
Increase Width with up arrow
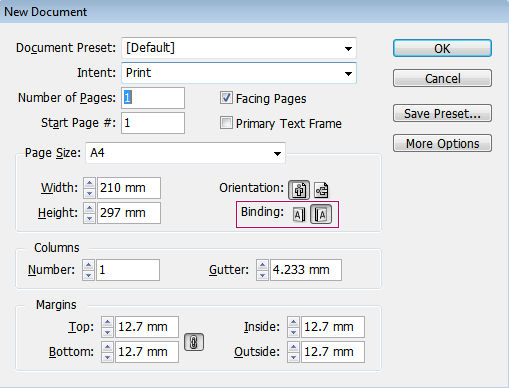[89, 183]
